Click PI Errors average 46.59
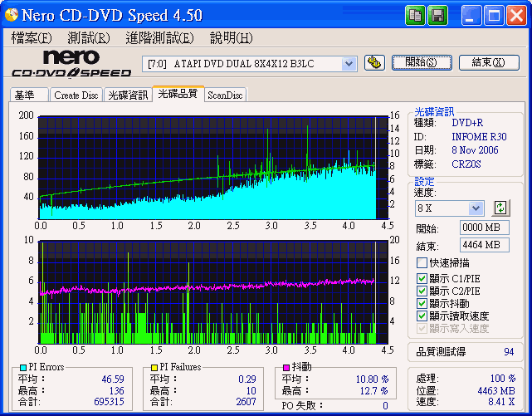The width and height of the screenshot is (532, 416). coord(113,379)
